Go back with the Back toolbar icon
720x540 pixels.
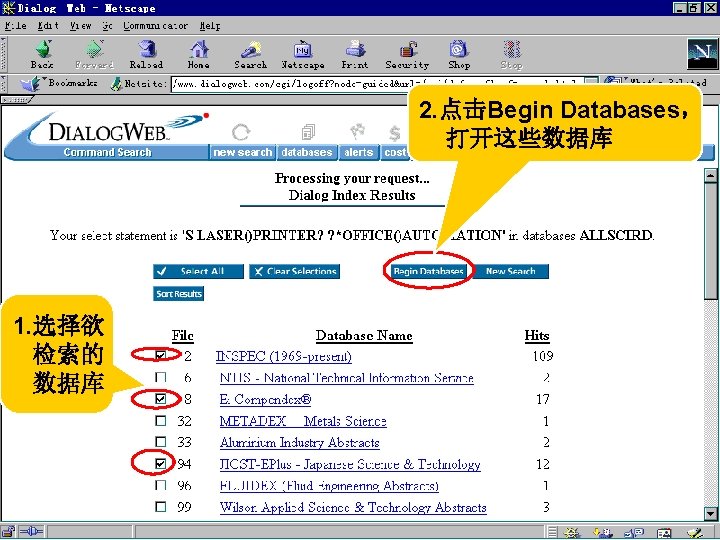point(43,55)
